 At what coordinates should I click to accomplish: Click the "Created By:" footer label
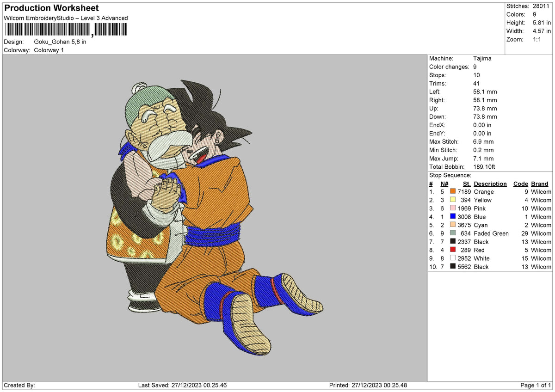[x=19, y=385]
